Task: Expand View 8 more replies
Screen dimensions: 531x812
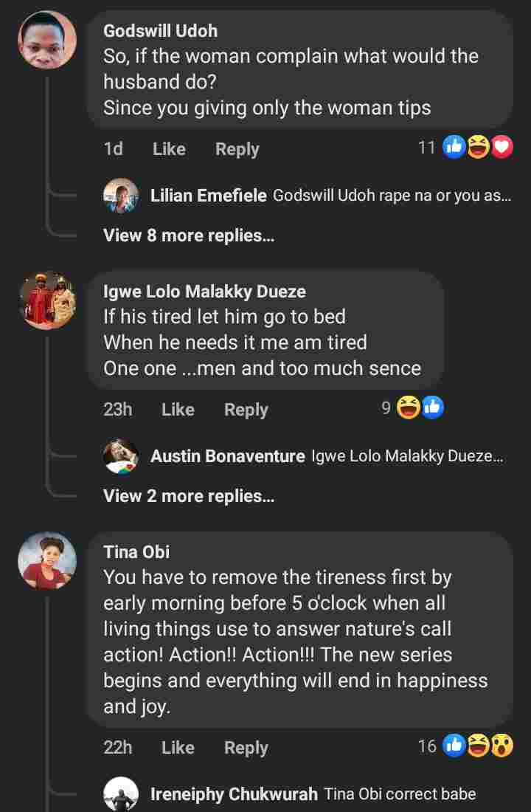Action: point(189,235)
